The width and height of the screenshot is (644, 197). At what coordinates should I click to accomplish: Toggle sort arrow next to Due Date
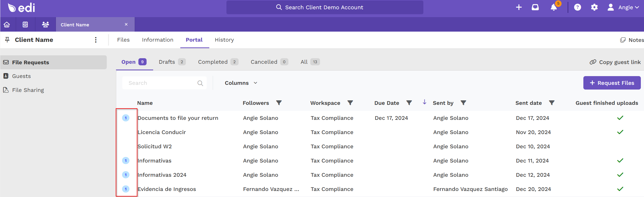click(x=424, y=102)
